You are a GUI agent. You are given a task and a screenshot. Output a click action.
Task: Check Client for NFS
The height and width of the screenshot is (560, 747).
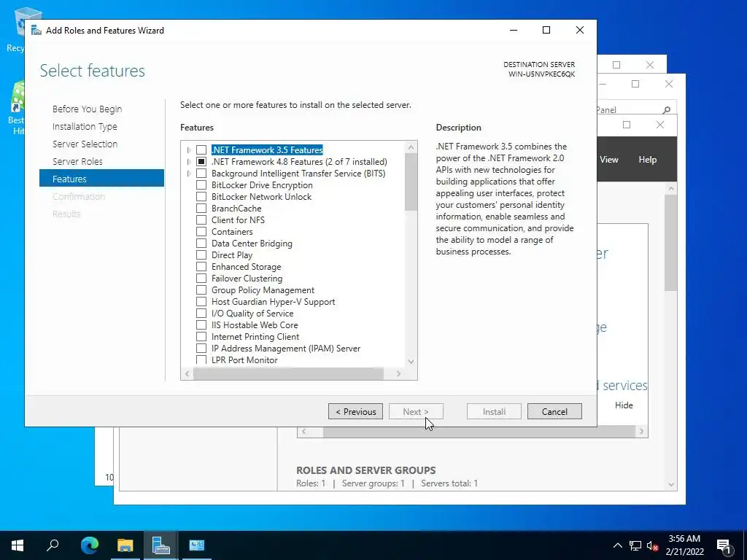coord(201,220)
